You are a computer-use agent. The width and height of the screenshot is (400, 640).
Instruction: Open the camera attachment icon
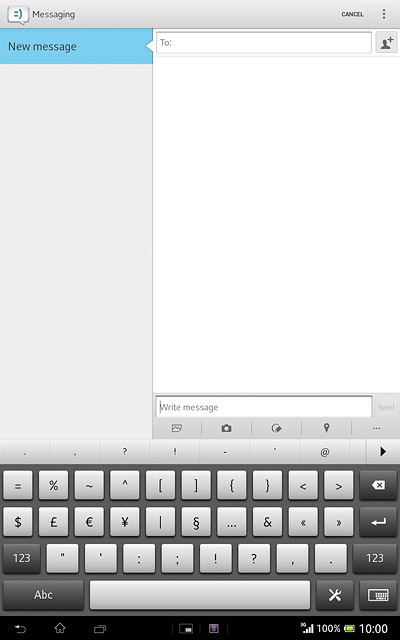[227, 428]
